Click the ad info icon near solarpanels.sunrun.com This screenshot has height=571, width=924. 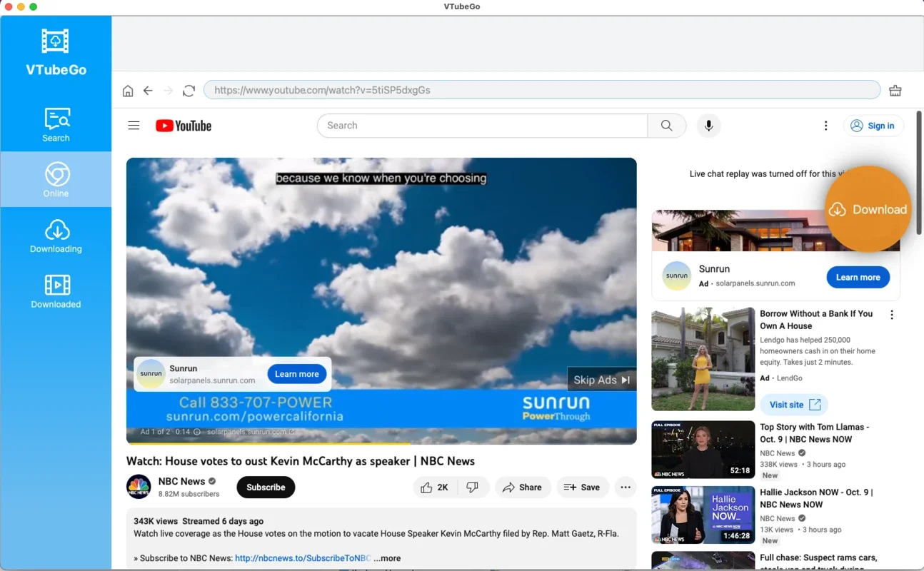pyautogui.click(x=197, y=432)
